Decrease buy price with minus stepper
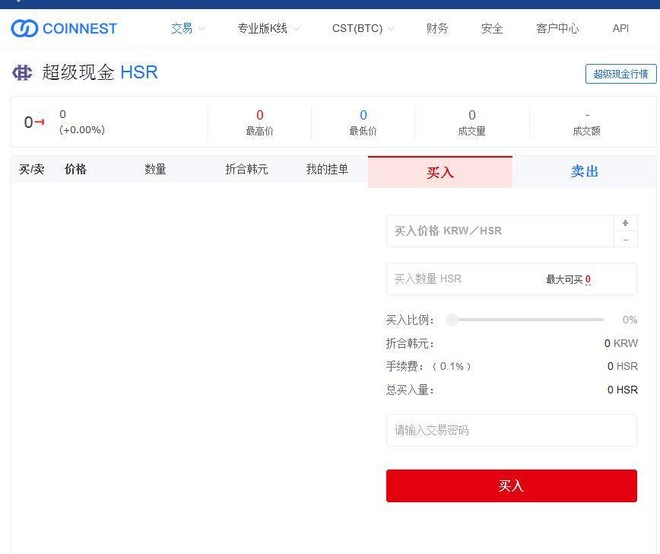The height and width of the screenshot is (554, 660). 625,239
